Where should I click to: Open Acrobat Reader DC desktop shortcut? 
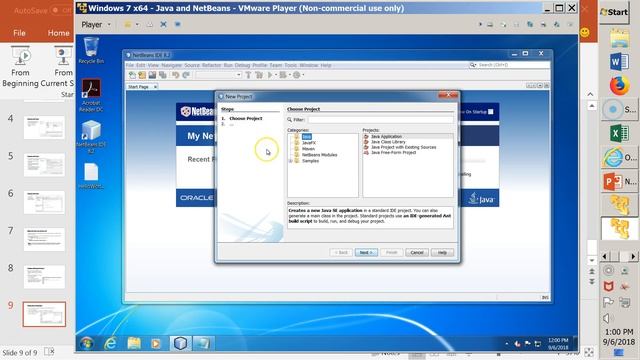91,95
